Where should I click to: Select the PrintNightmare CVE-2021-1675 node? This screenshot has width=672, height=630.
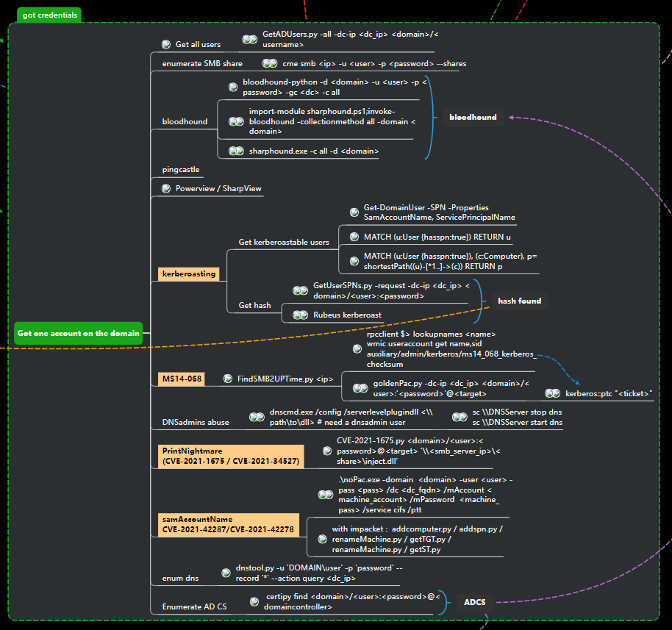(231, 456)
